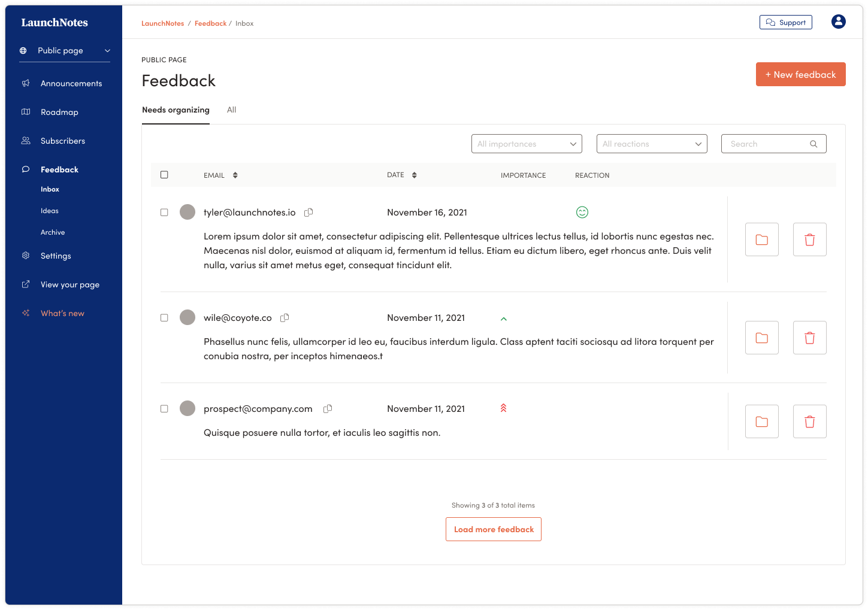Click the New feedback button
The width and height of the screenshot is (868, 610).
click(800, 74)
